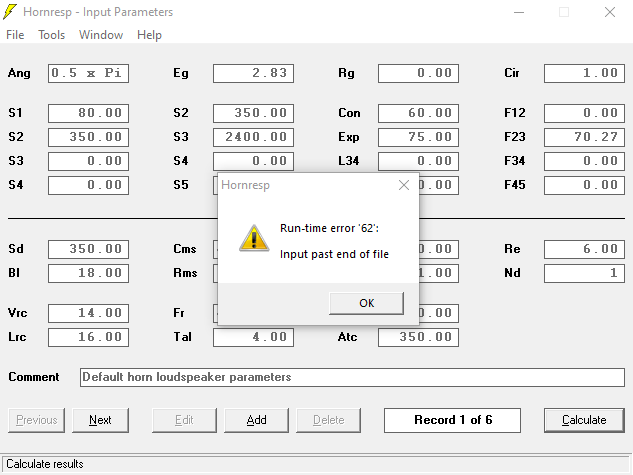Select the F12 input field

[x=584, y=113]
